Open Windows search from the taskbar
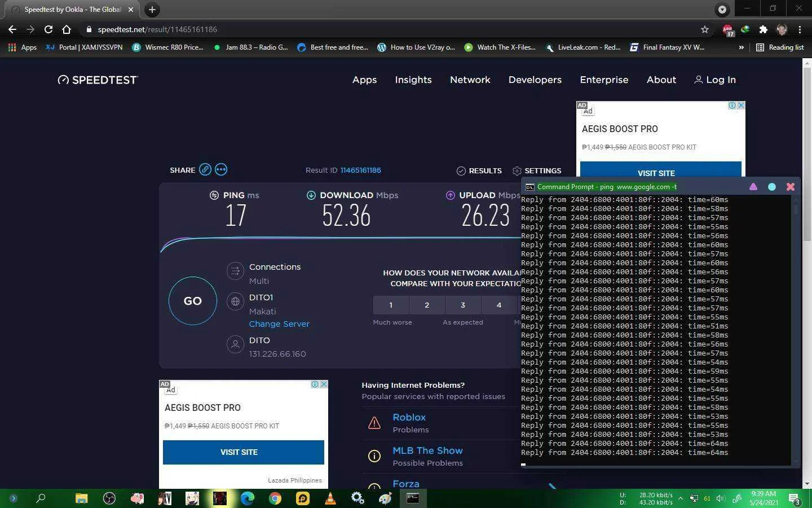 (x=41, y=498)
